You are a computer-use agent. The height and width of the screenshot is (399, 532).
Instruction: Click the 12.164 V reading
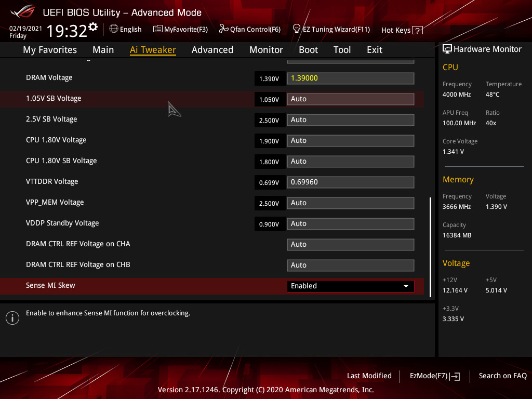coord(455,290)
